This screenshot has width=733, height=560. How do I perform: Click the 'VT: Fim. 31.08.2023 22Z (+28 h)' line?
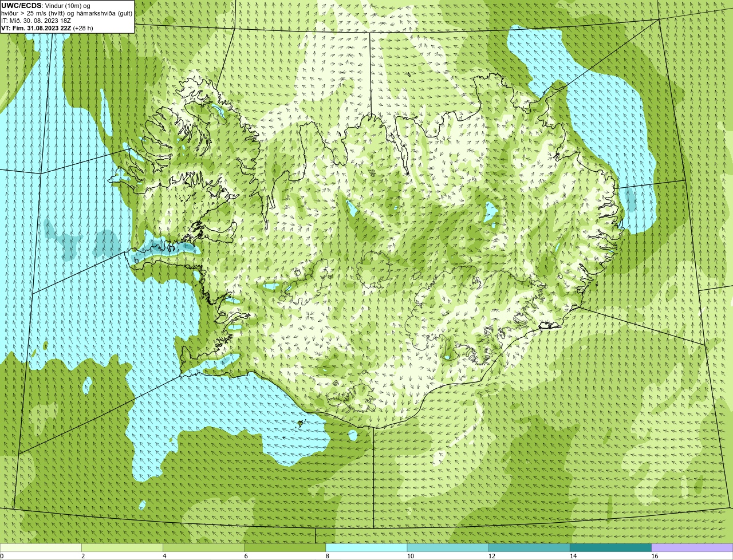coord(47,28)
